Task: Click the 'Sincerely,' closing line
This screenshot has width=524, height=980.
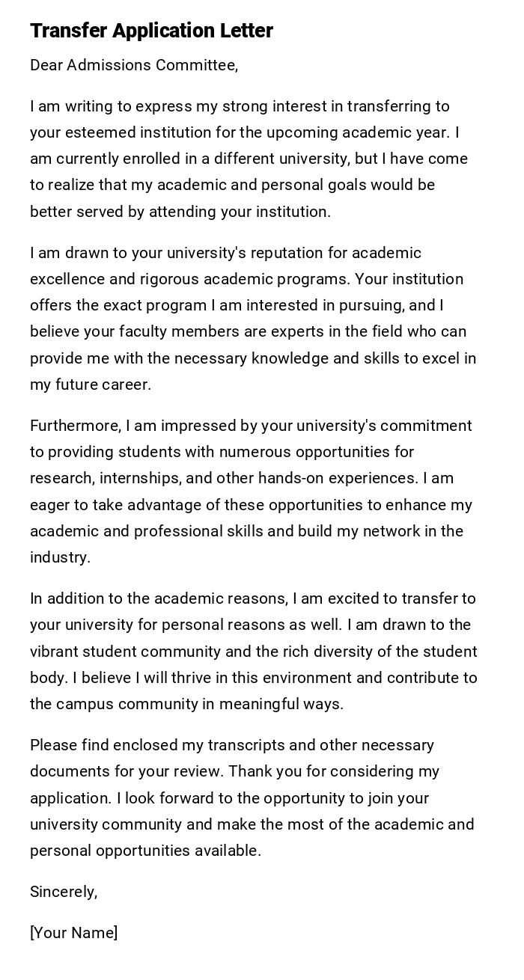Action: click(x=64, y=892)
